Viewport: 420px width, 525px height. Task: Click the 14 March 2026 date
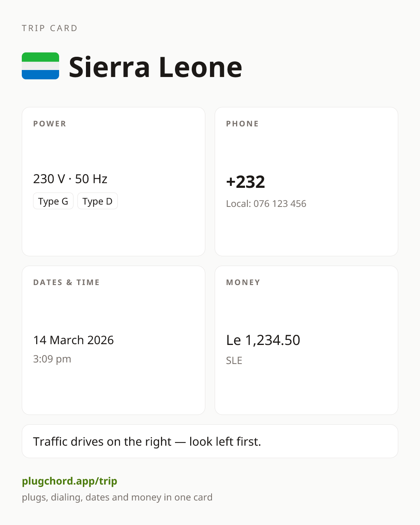pyautogui.click(x=73, y=340)
